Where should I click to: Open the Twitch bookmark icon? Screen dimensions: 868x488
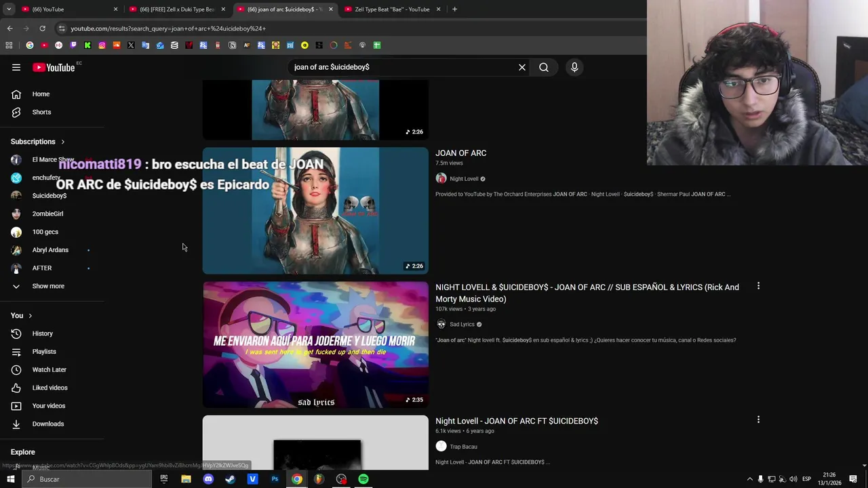(73, 45)
